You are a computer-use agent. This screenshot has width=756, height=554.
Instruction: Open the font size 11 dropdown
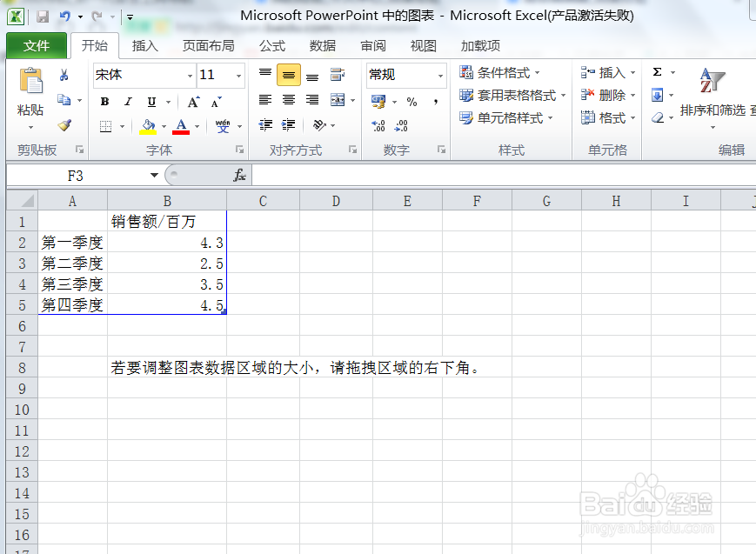click(238, 76)
